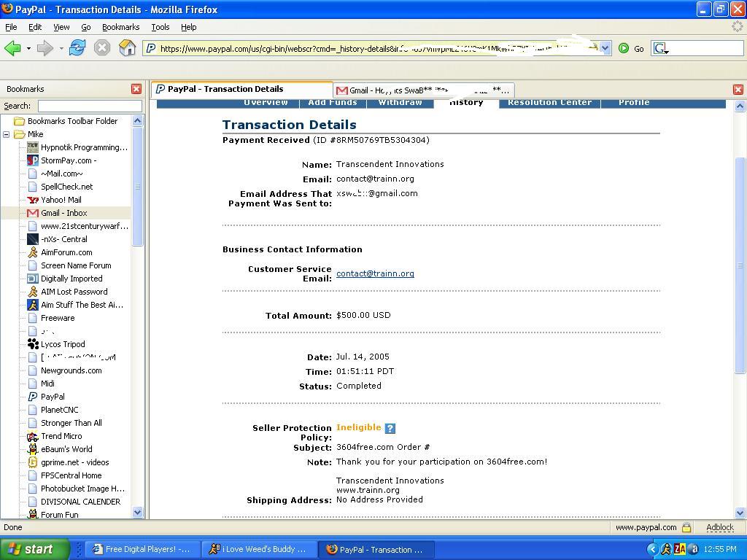Image resolution: width=747 pixels, height=560 pixels.
Task: Open the Bookmarks menu
Action: pyautogui.click(x=121, y=27)
